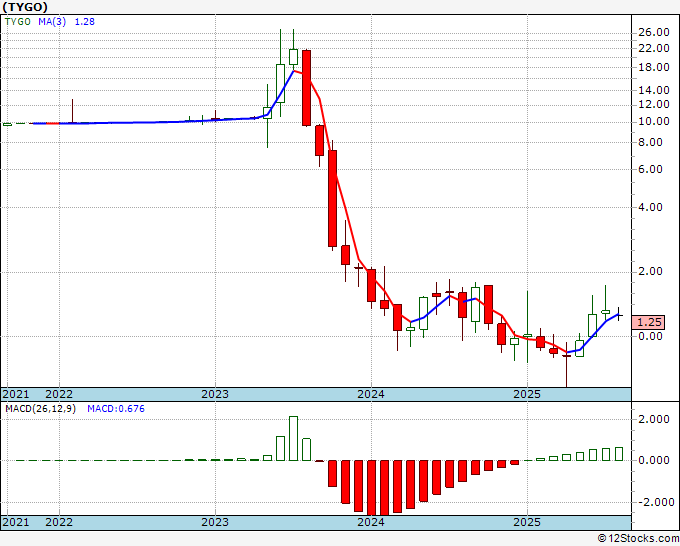The image size is (680, 546).
Task: Click the tallest green MACD histogram bar
Action: tap(294, 438)
